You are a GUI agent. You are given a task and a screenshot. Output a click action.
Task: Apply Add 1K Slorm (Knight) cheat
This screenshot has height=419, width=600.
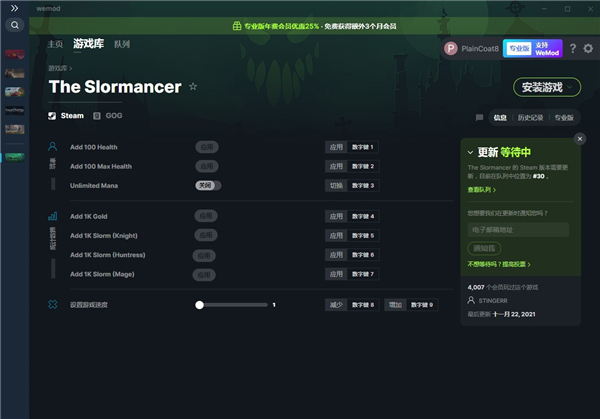206,235
